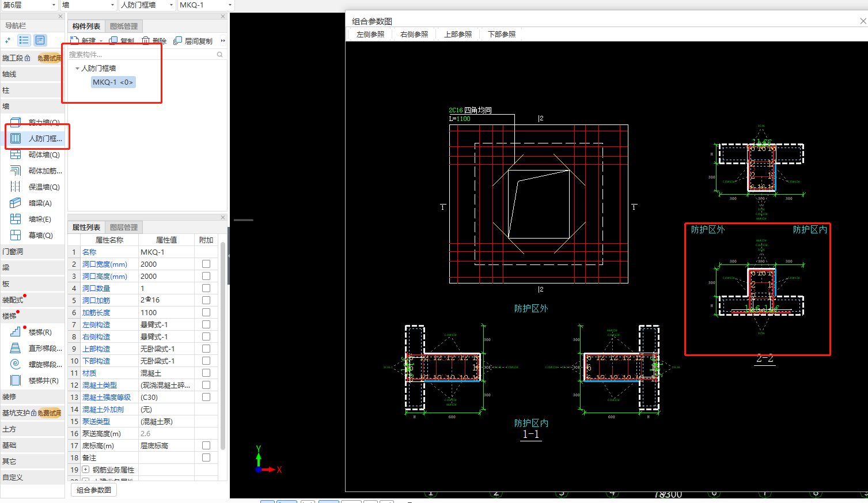
Task: Tick the 洞口宽度(mm) additional checkbox
Action: pos(206,264)
